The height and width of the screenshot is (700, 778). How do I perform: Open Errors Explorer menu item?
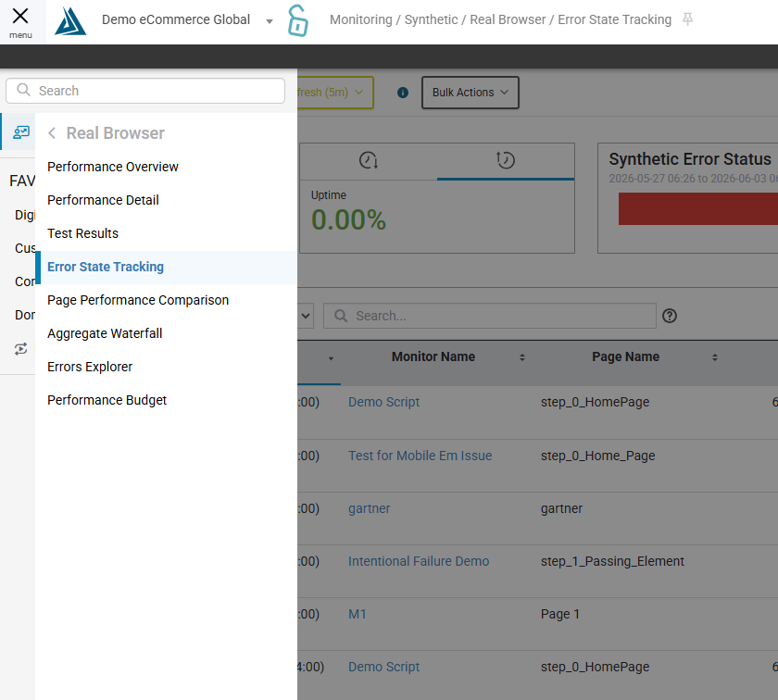90,367
